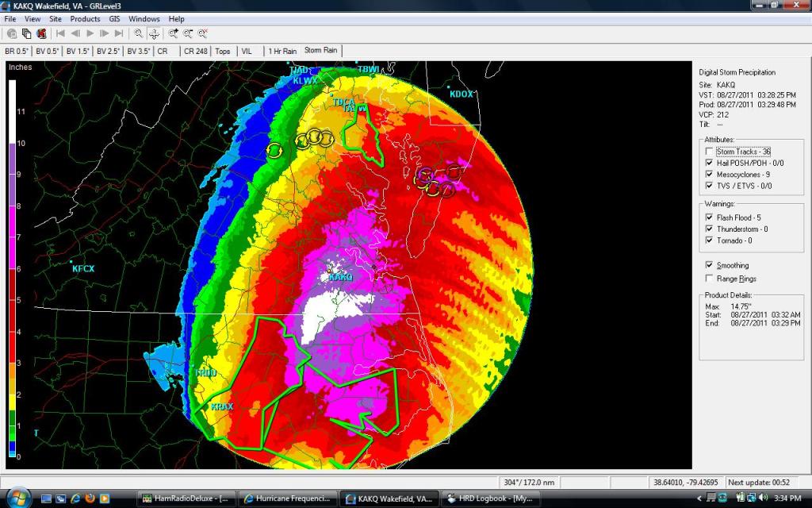Click the Internet Explorer quick launch icon
Image resolution: width=812 pixels, height=508 pixels.
(75, 498)
